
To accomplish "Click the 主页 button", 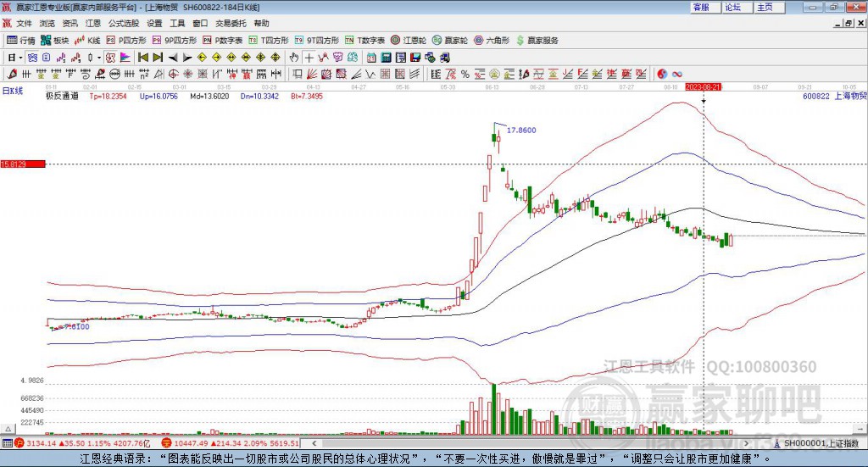I will (769, 7).
